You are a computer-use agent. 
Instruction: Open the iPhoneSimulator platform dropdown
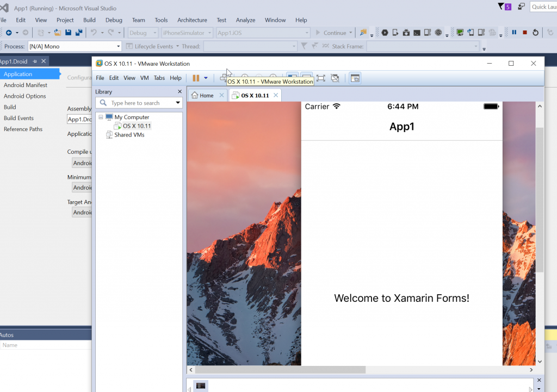click(x=187, y=33)
